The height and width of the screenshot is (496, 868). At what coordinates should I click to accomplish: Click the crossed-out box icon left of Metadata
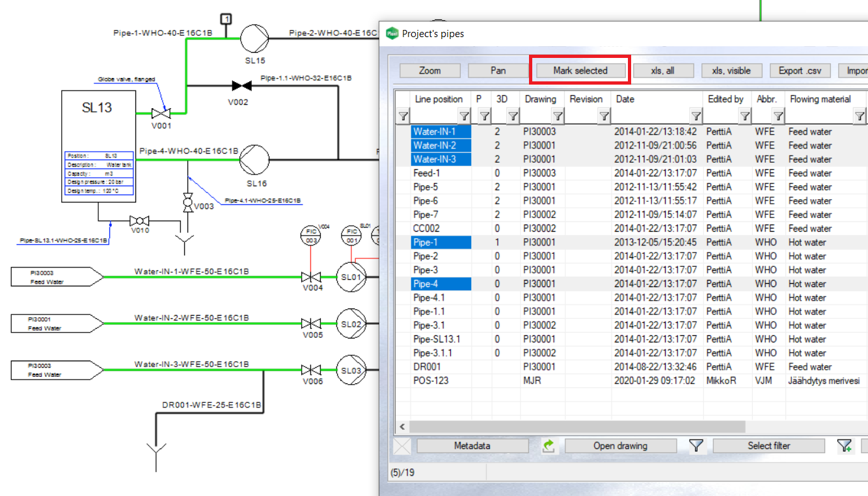pyautogui.click(x=403, y=446)
